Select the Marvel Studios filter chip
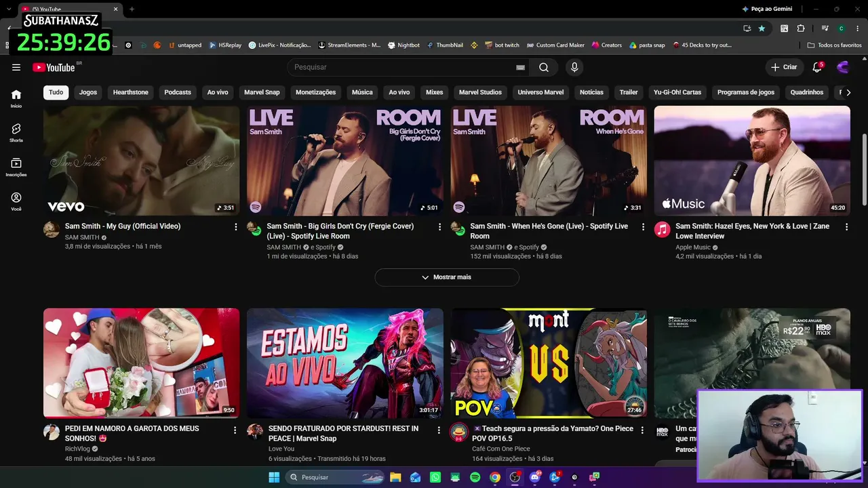868x488 pixels. pos(480,92)
